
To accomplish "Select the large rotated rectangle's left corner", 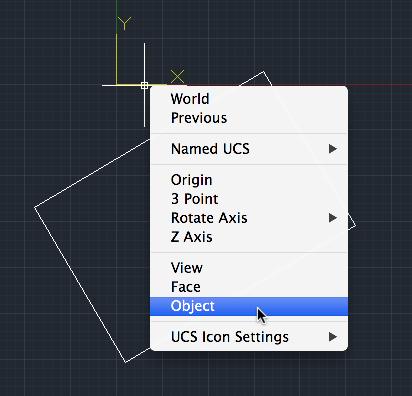I will click(x=35, y=207).
